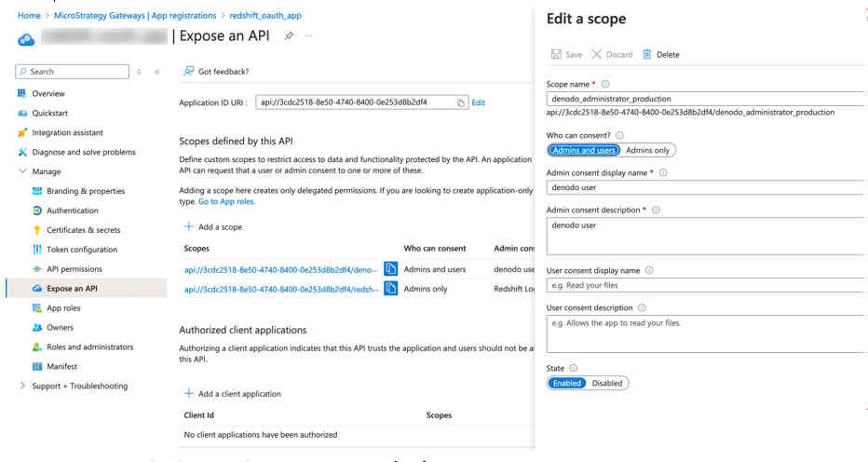The height and width of the screenshot is (462, 868).
Task: Set scope state to Disabled
Action: (x=607, y=383)
